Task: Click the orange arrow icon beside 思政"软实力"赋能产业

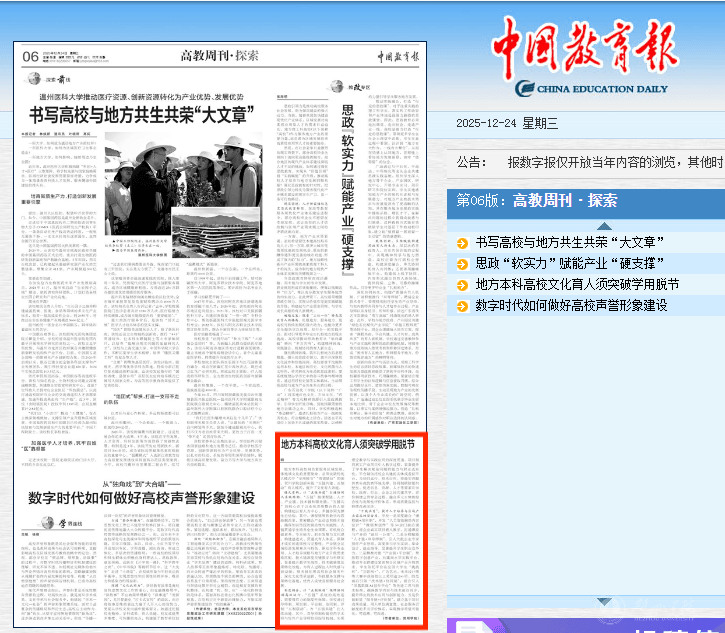Action: coord(462,264)
